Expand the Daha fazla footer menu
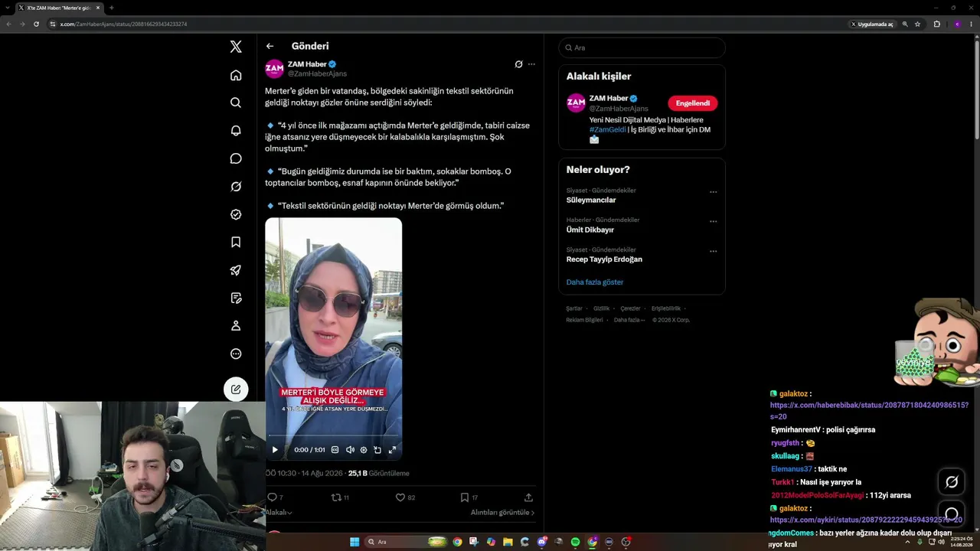980x551 pixels. tap(629, 320)
